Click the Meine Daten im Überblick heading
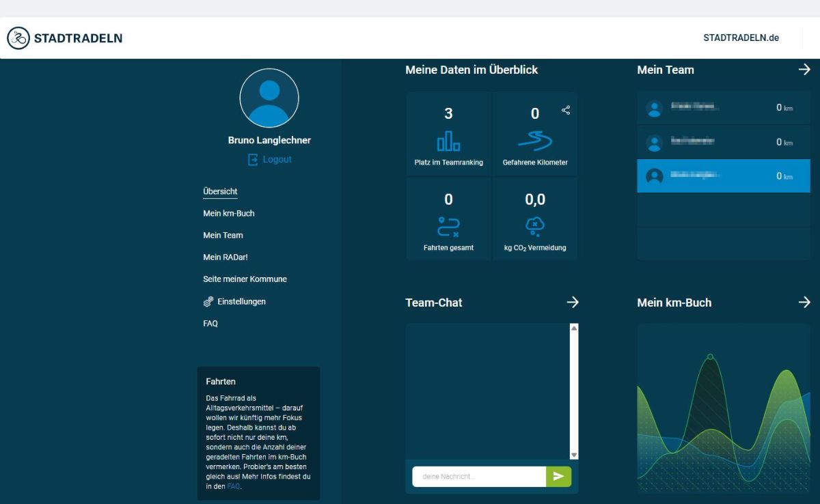Image resolution: width=820 pixels, height=504 pixels. point(471,70)
